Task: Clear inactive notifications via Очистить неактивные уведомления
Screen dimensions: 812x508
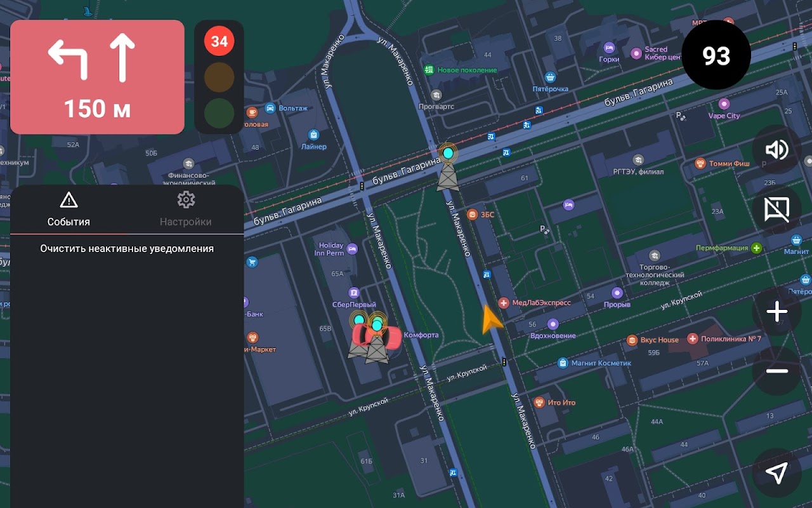Action: [x=127, y=249]
